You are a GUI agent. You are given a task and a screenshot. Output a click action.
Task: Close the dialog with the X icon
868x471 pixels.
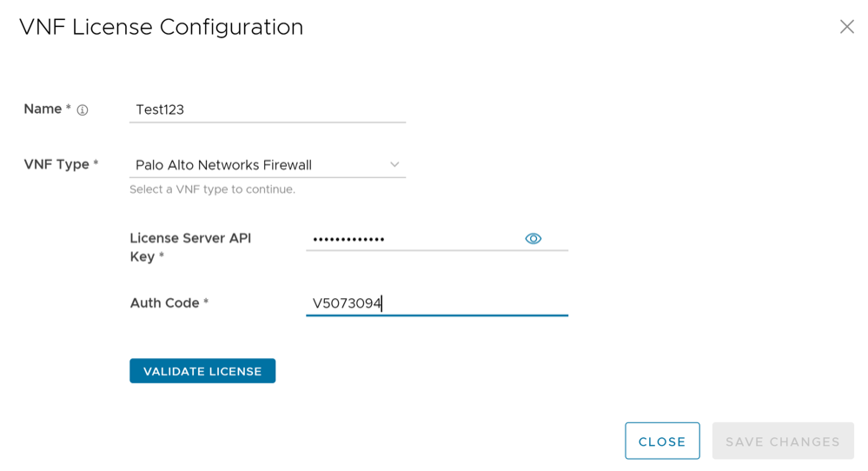point(846,27)
